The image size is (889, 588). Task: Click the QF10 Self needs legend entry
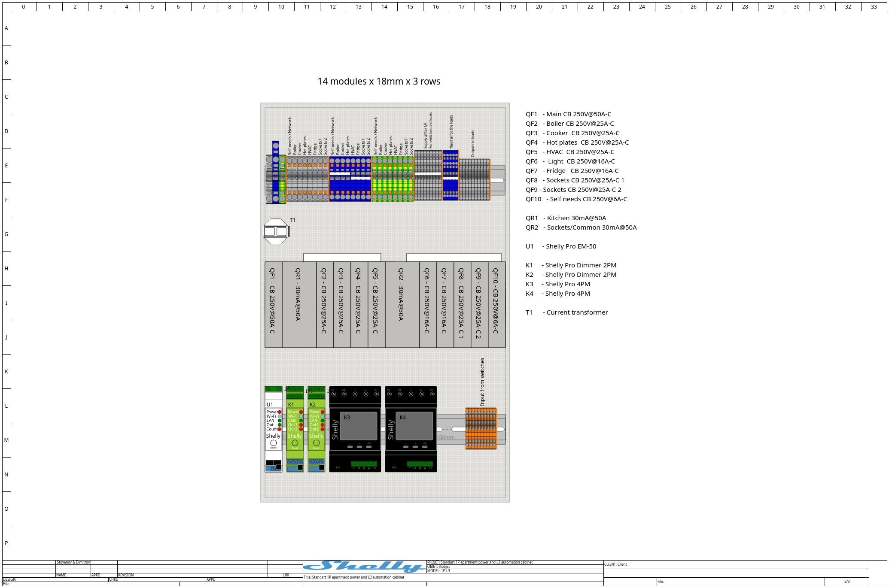pos(576,199)
